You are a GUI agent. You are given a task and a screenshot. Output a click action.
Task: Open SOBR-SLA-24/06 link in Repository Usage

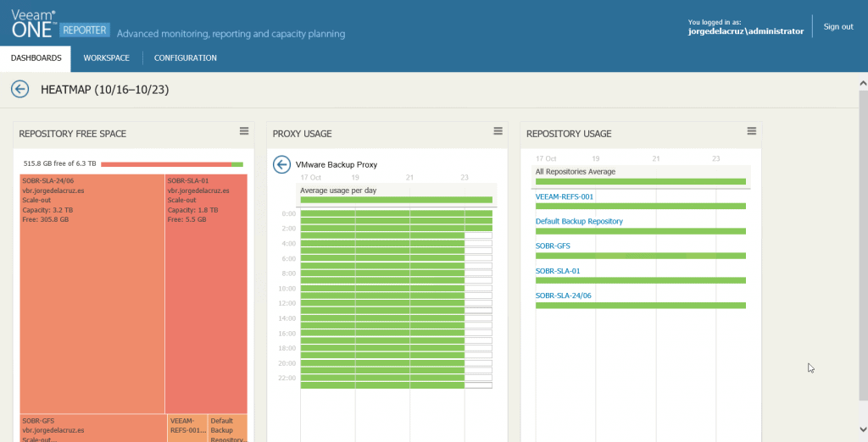(563, 296)
